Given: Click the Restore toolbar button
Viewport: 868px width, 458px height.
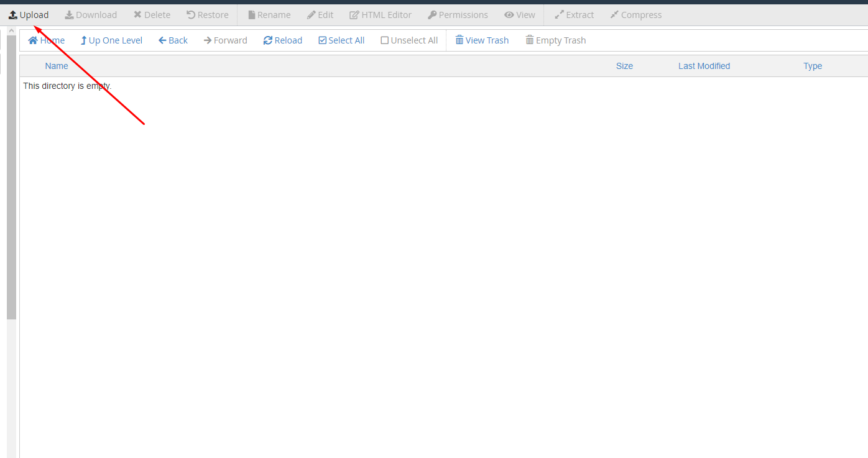Looking at the screenshot, I should point(208,15).
